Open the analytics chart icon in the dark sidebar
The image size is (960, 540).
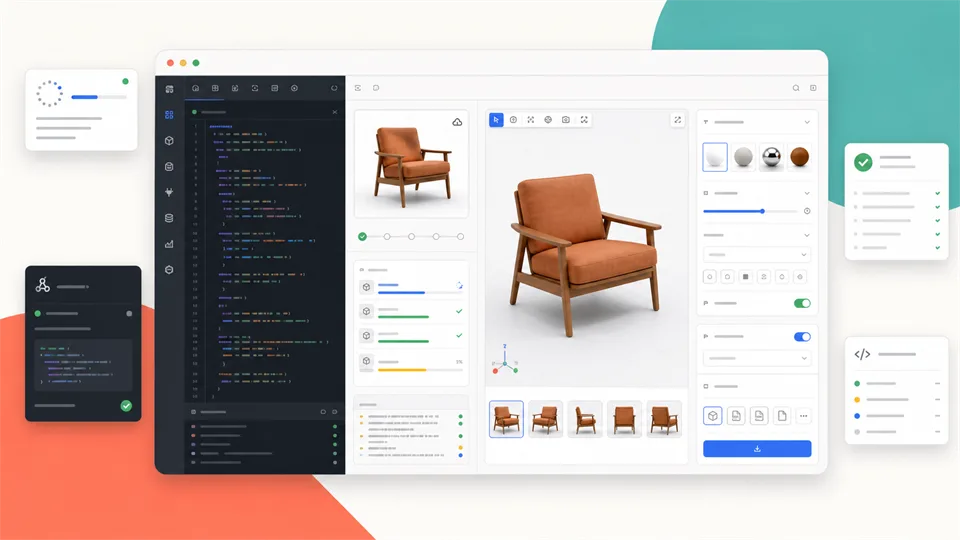(169, 244)
